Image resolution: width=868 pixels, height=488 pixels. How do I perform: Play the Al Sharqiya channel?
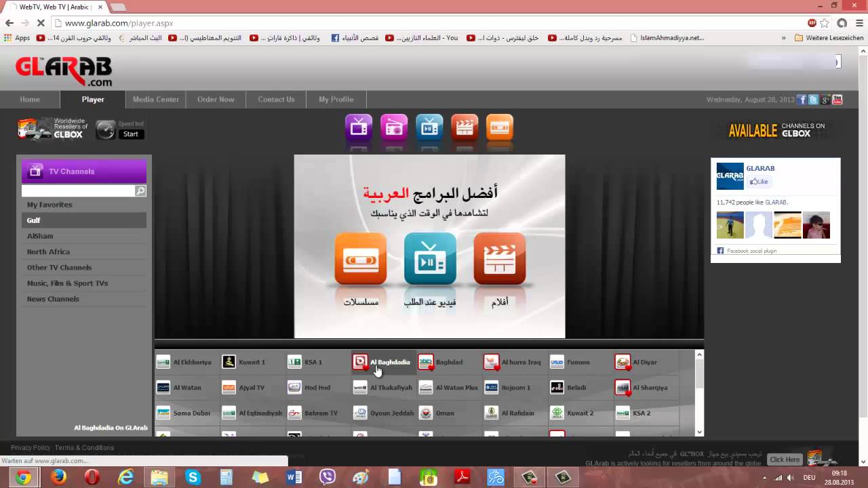[x=642, y=388]
